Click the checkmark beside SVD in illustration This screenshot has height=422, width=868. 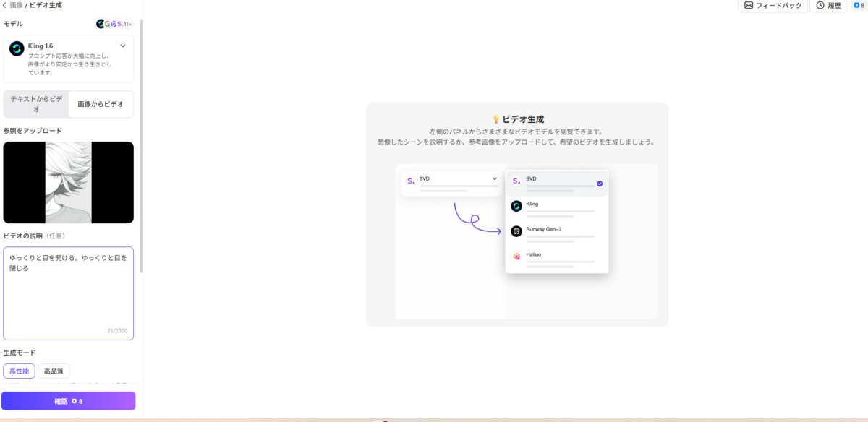600,184
